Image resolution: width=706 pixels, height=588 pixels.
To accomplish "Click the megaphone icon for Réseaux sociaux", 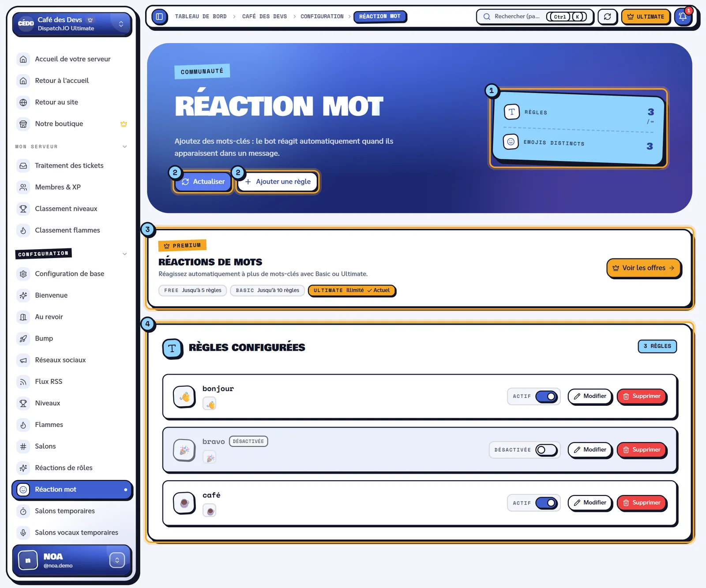I will click(x=23, y=360).
